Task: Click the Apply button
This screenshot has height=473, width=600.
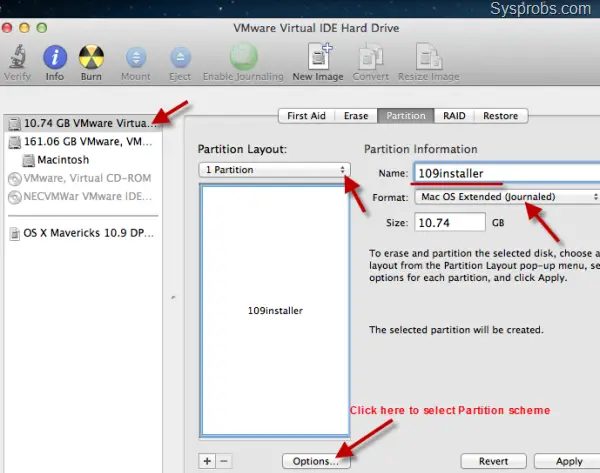Action: click(568, 461)
